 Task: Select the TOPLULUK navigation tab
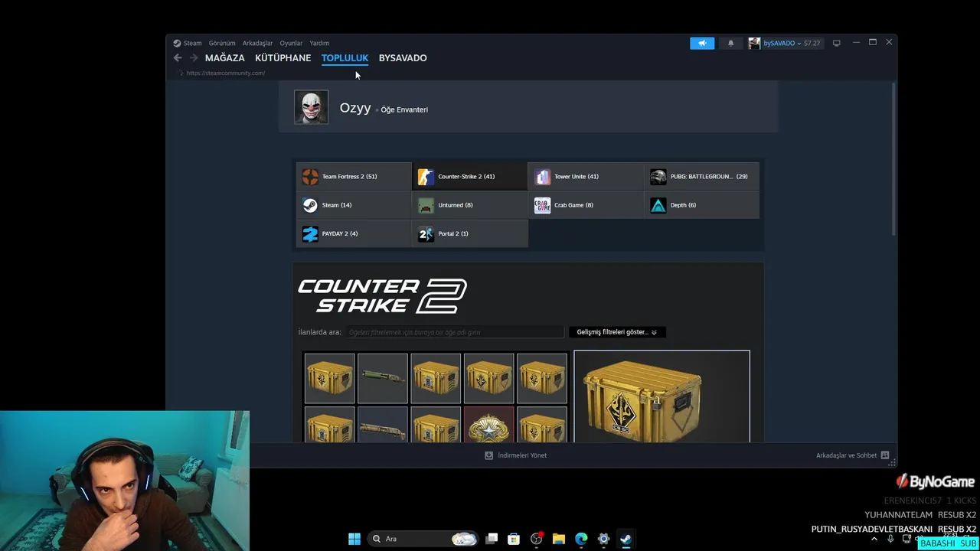(x=345, y=58)
